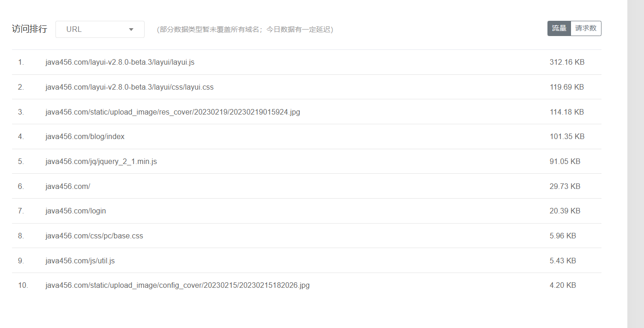Switch to 请求数 view

click(585, 28)
